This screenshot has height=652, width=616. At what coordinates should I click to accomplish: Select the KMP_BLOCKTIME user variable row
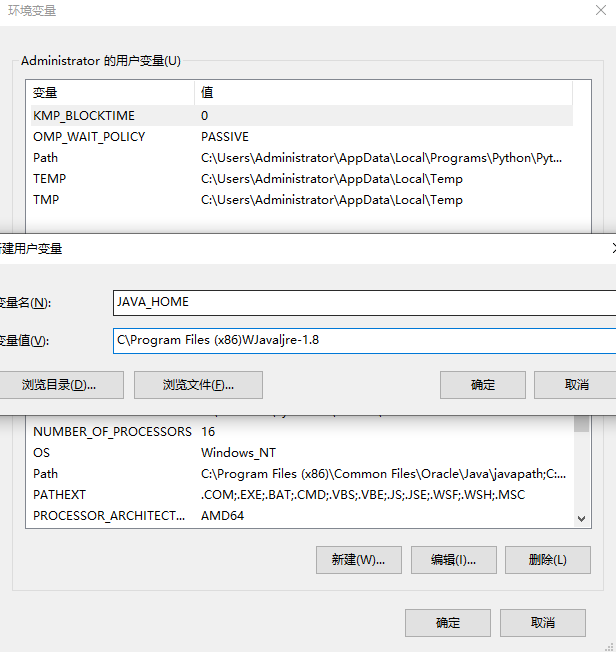(84, 116)
